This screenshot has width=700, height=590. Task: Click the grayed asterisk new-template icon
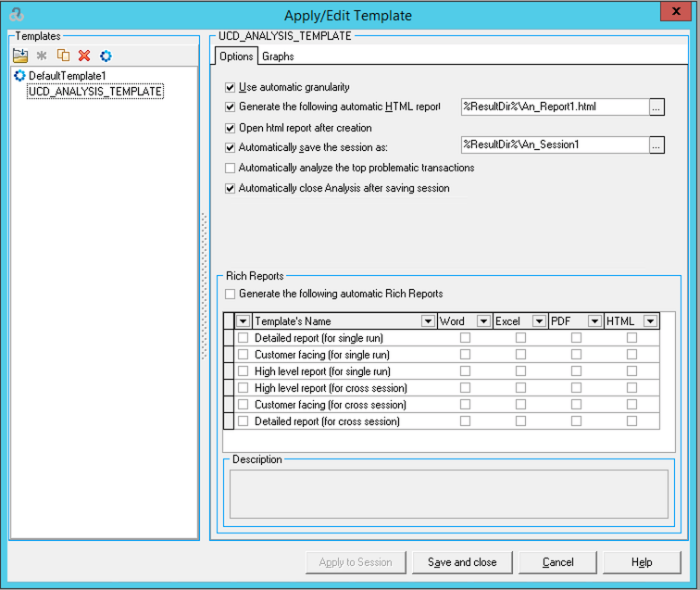[x=42, y=56]
